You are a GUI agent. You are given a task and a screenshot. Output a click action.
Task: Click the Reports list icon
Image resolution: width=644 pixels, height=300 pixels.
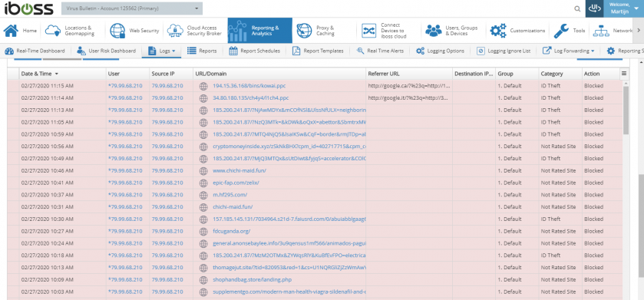(191, 51)
